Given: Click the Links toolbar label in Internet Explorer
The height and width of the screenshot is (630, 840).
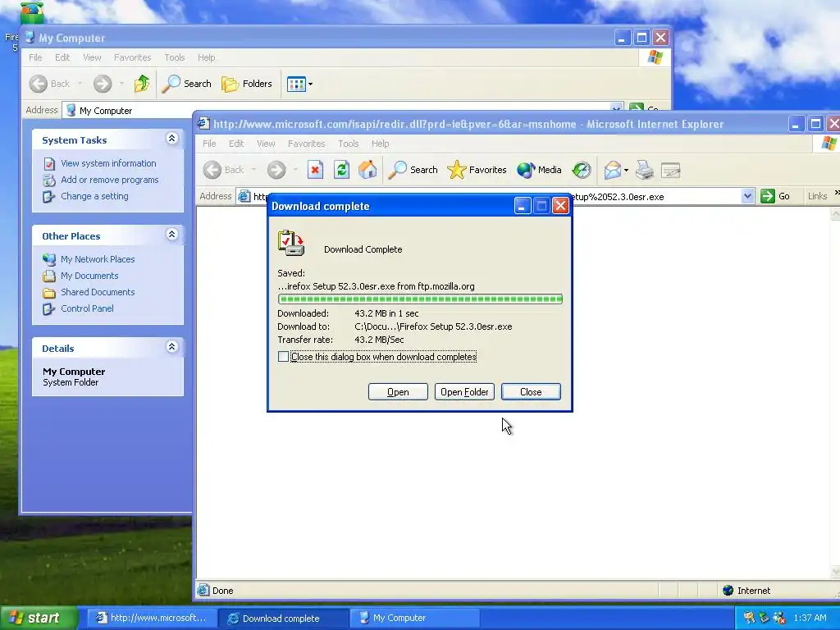Looking at the screenshot, I should (x=817, y=196).
